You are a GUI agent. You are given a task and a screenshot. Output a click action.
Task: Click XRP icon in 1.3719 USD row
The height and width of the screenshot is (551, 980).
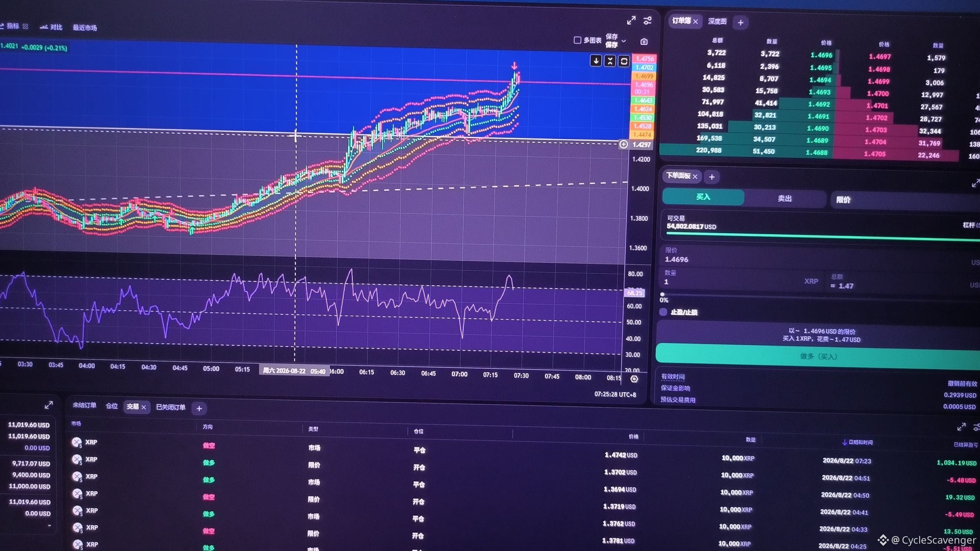pyautogui.click(x=77, y=494)
